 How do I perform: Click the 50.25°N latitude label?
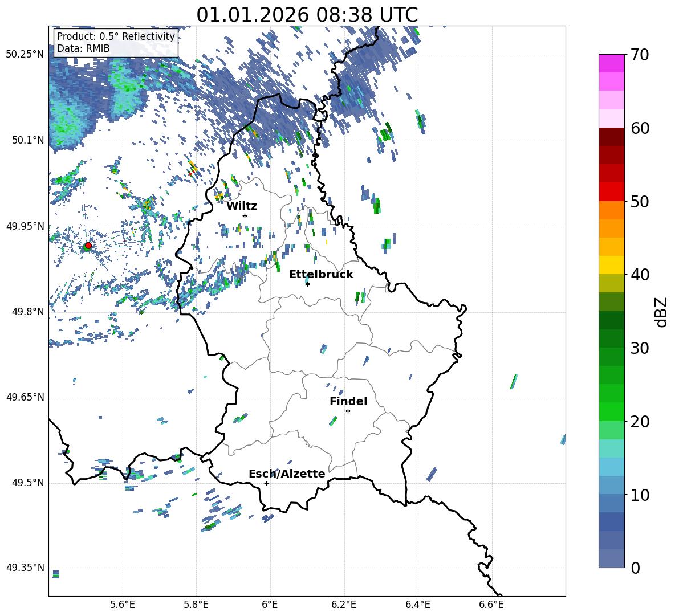coord(25,54)
